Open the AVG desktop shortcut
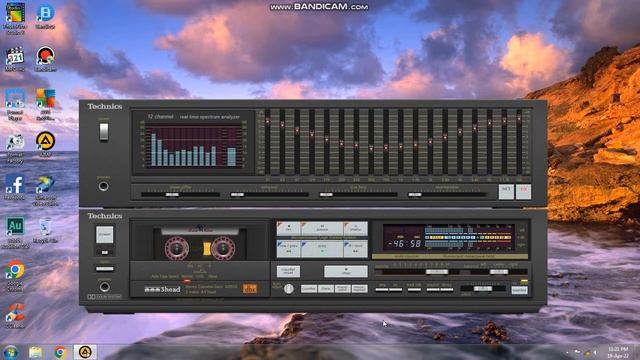The height and width of the screenshot is (360, 640). [x=45, y=105]
